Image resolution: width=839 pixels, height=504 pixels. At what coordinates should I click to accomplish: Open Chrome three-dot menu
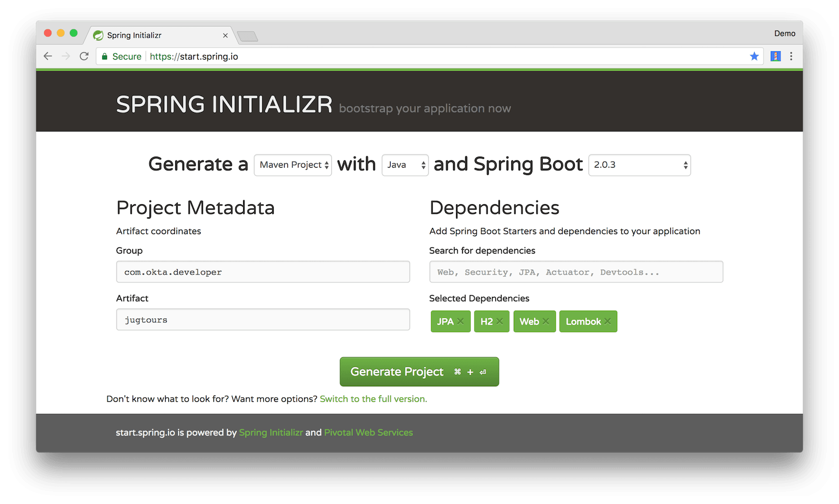[x=791, y=56]
